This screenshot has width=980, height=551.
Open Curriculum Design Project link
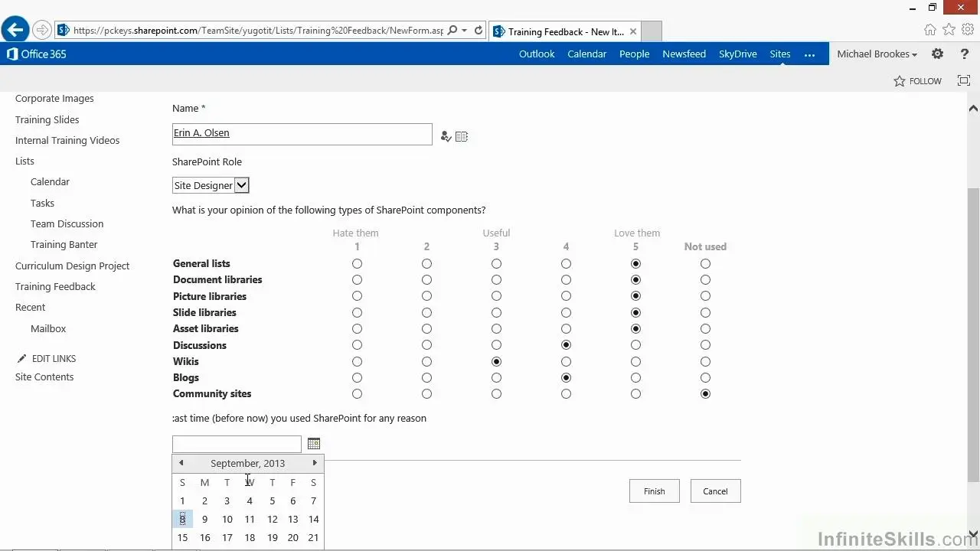[x=72, y=266]
